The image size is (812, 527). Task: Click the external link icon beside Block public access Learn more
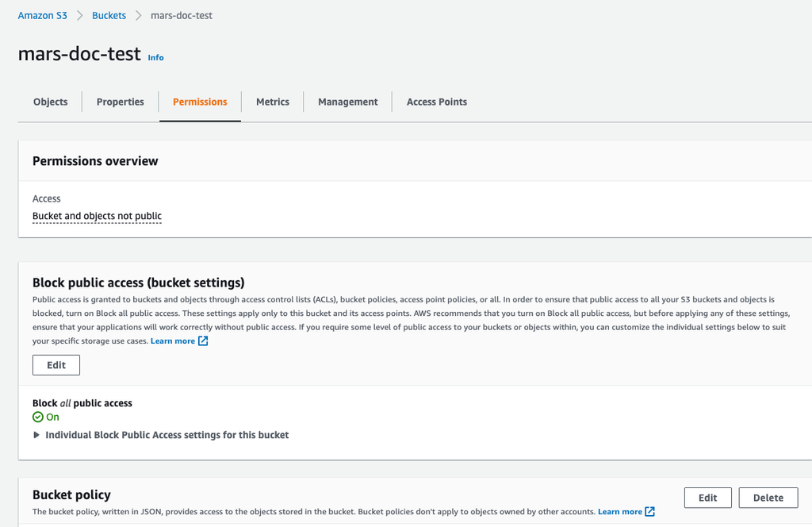201,340
